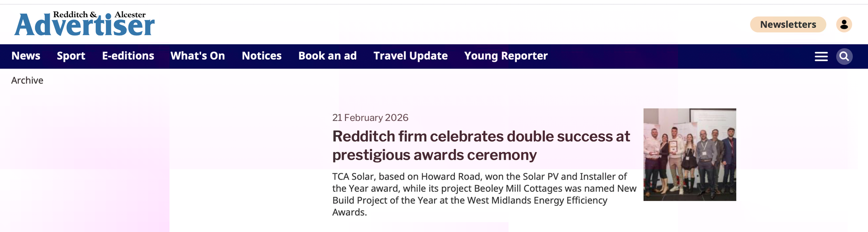Click the large Advertiser wordmark logo
868x232 pixels.
(85, 27)
